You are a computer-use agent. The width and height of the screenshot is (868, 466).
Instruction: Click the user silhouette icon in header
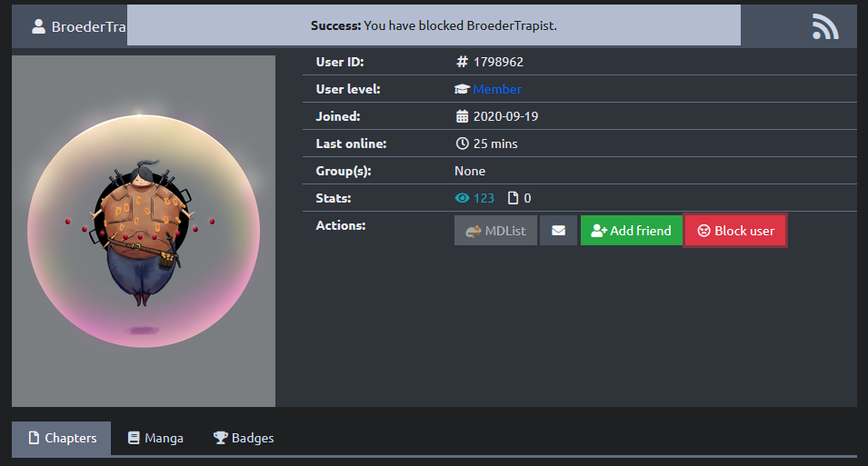[38, 26]
